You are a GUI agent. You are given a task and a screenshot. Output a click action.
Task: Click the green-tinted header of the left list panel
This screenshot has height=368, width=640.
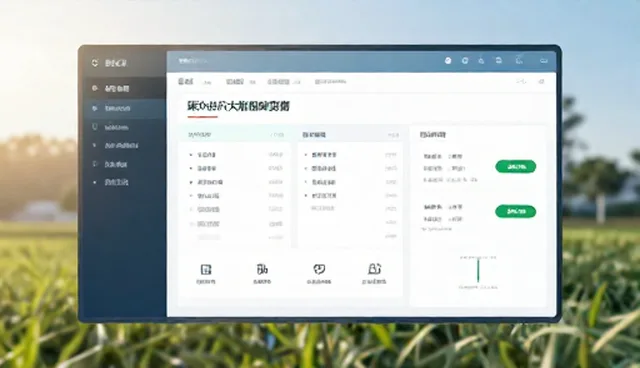click(235, 134)
